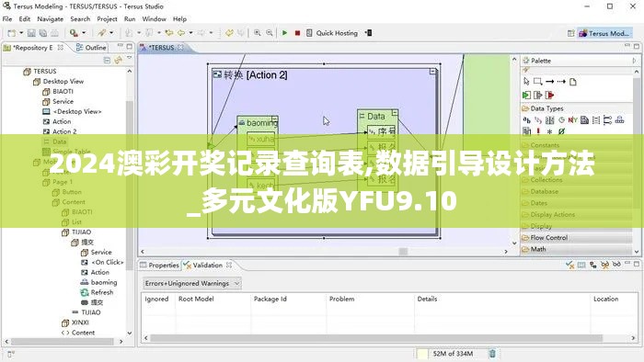The width and height of the screenshot is (644, 362).
Task: Click the Zoom In magnifier icon
Action: [258, 33]
